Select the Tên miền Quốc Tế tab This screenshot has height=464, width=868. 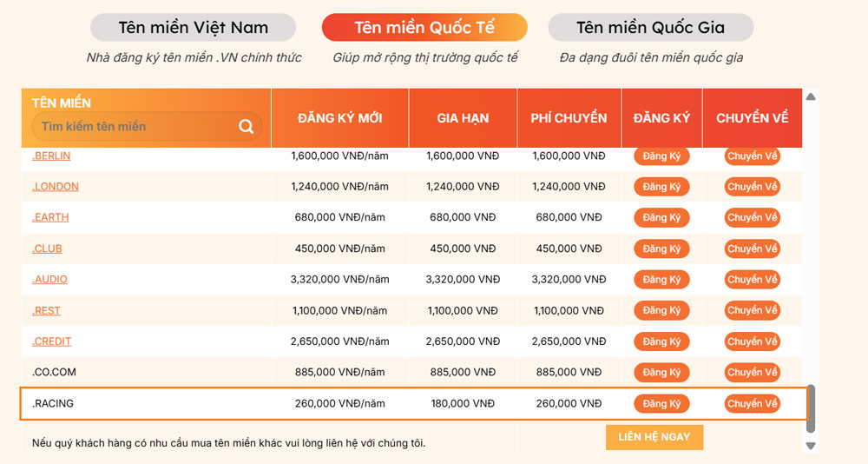click(424, 27)
